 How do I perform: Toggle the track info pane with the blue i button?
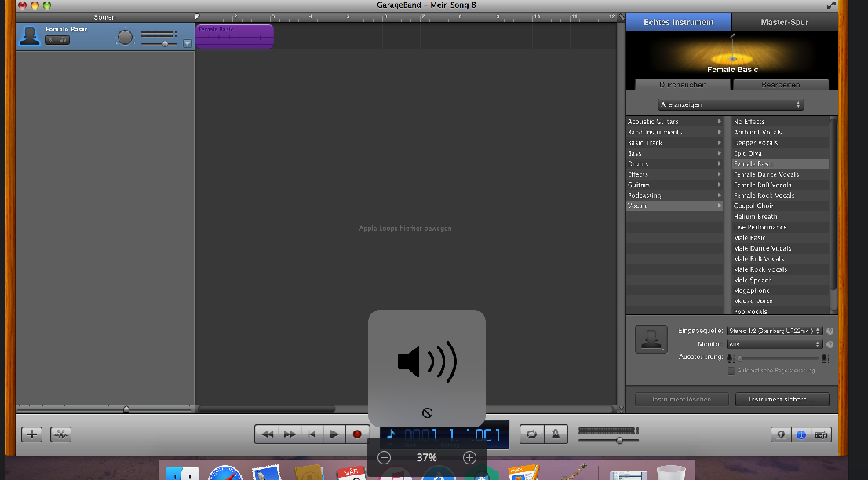pyautogui.click(x=801, y=434)
